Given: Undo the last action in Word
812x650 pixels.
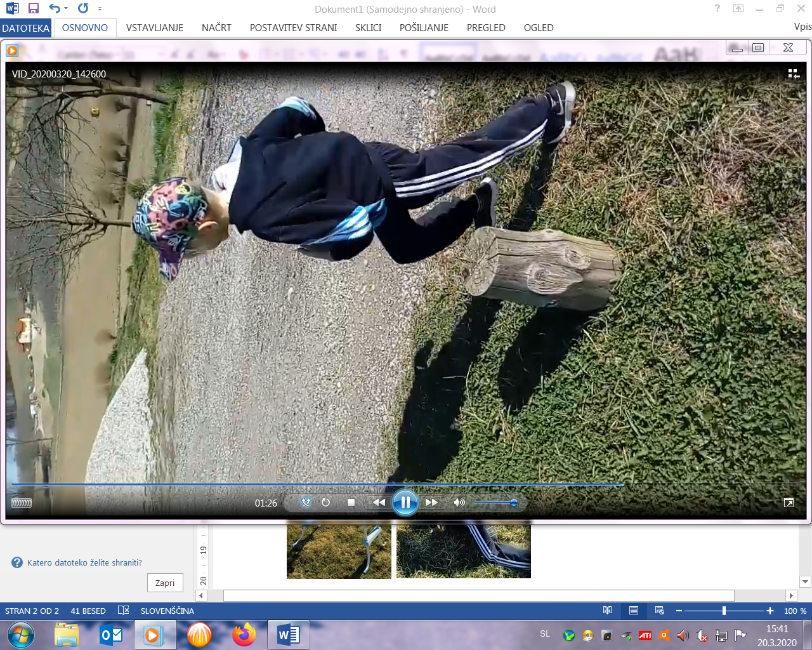Looking at the screenshot, I should (55, 8).
